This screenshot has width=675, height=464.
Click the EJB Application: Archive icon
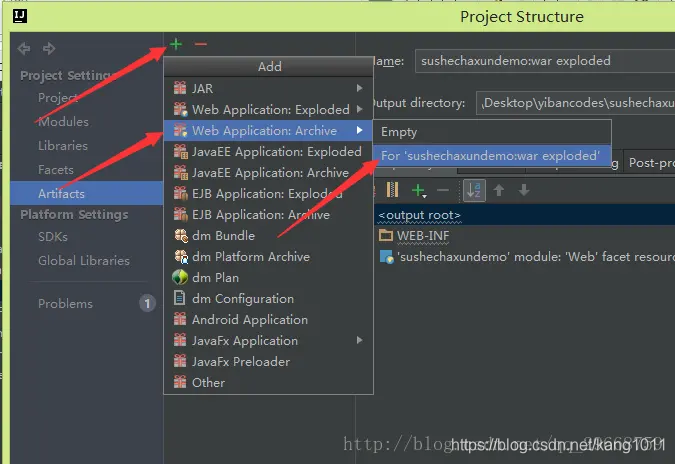pyautogui.click(x=180, y=214)
